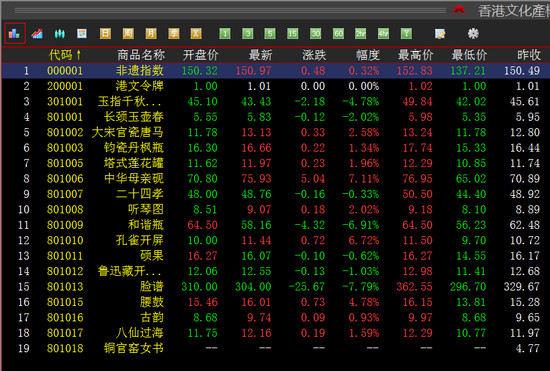
Task: Click the -4.32 change cell
Action: coord(310,225)
